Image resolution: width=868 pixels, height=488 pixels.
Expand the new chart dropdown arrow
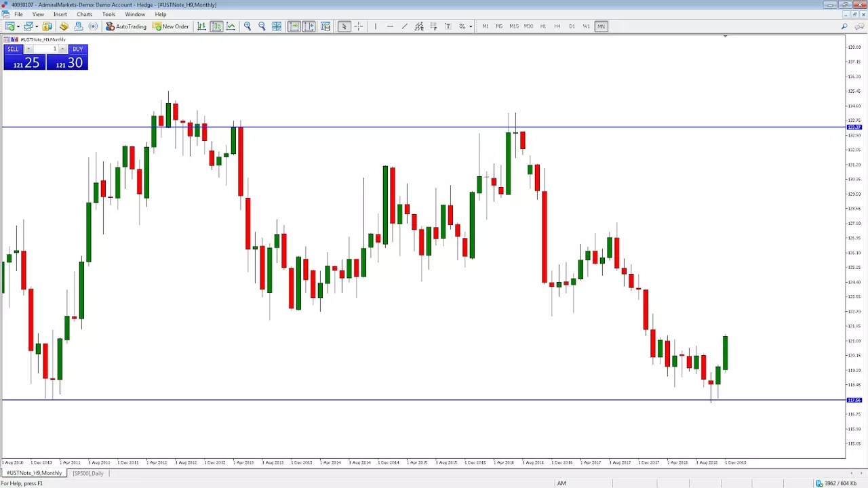tap(18, 26)
